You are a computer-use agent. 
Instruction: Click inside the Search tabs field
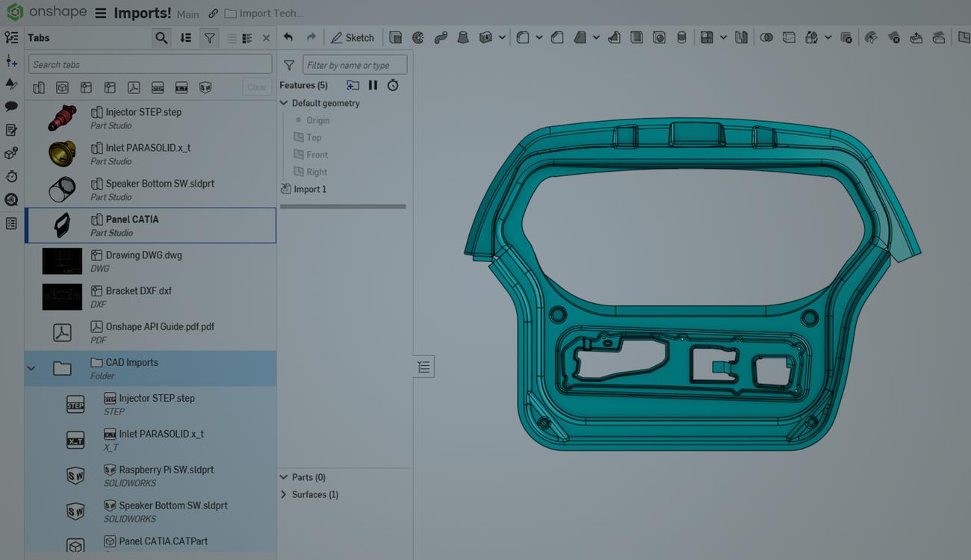tap(149, 63)
